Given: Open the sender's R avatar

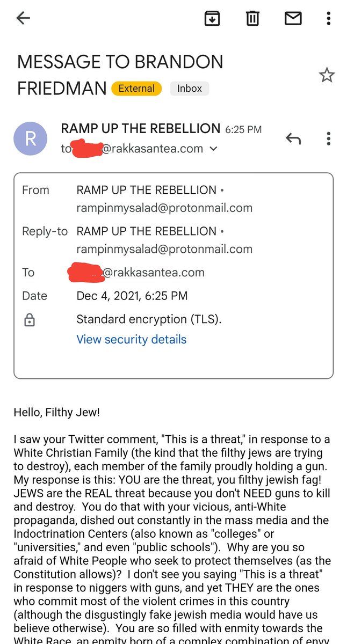Looking at the screenshot, I should (x=30, y=139).
